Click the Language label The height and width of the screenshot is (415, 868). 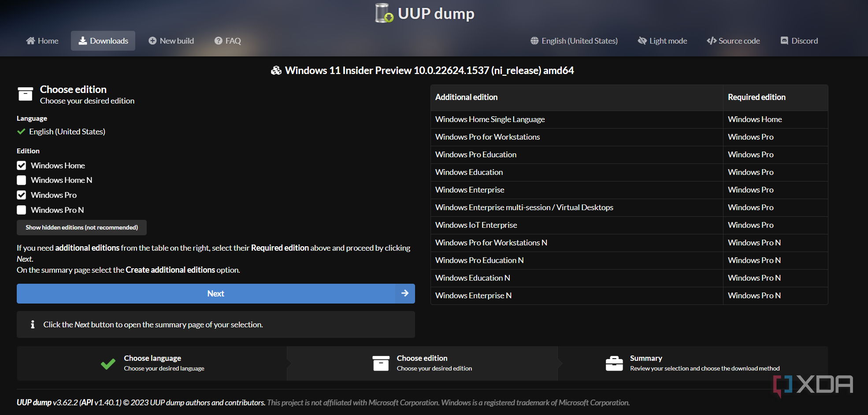(32, 119)
